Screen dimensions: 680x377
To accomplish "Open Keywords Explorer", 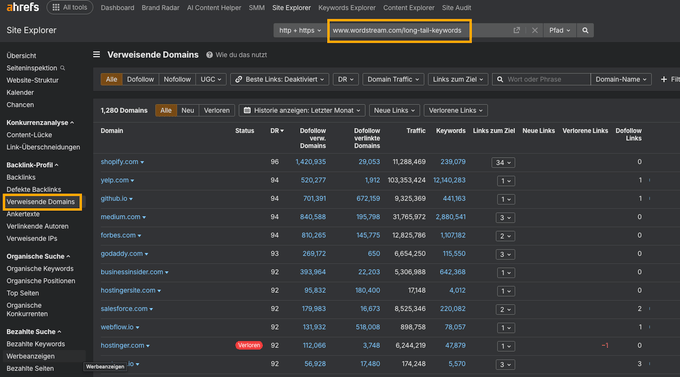I will 347,8.
